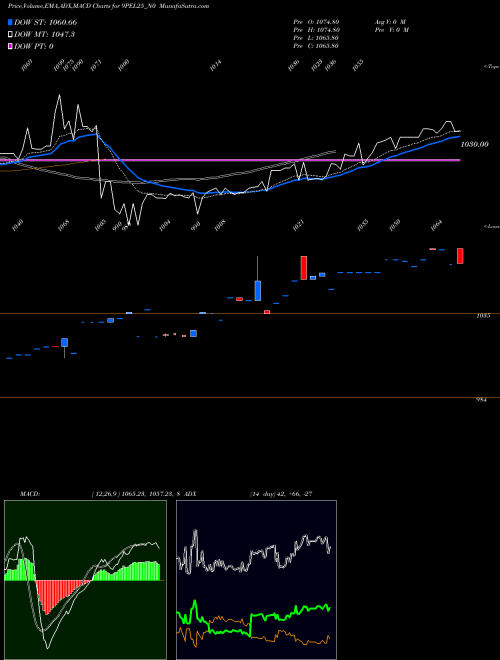This screenshot has width=500, height=660.
Task: Click the tall blue candle with long wick
Action: point(258,290)
